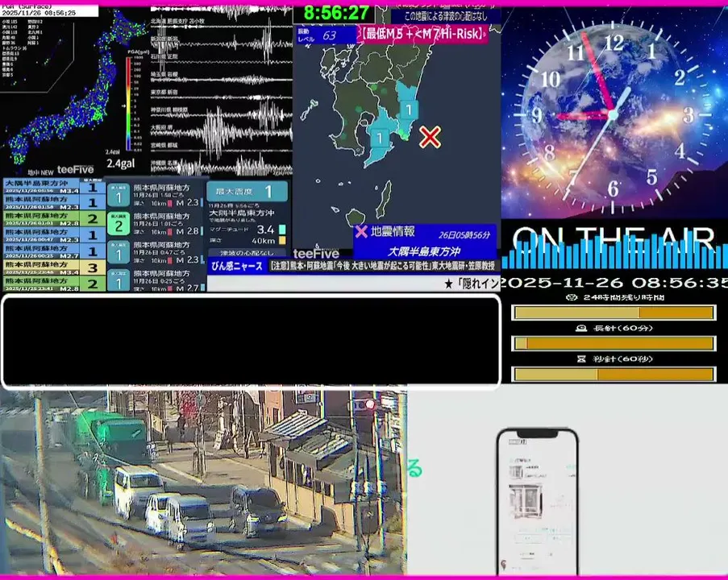
Task: Click the びん感ニャース label
Action: coord(237,267)
